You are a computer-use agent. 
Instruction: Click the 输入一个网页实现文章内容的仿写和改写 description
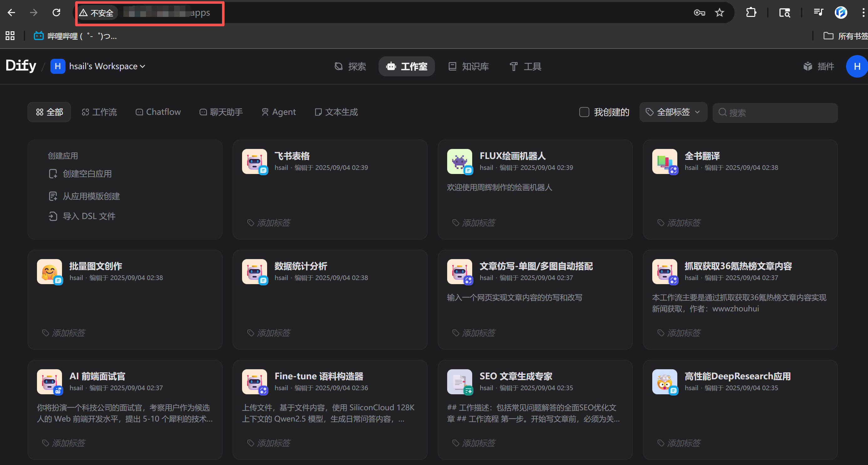click(514, 297)
